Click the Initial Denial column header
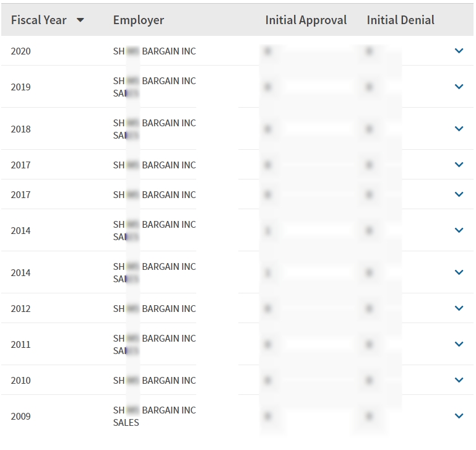Image resolution: width=476 pixels, height=450 pixels. (x=400, y=20)
